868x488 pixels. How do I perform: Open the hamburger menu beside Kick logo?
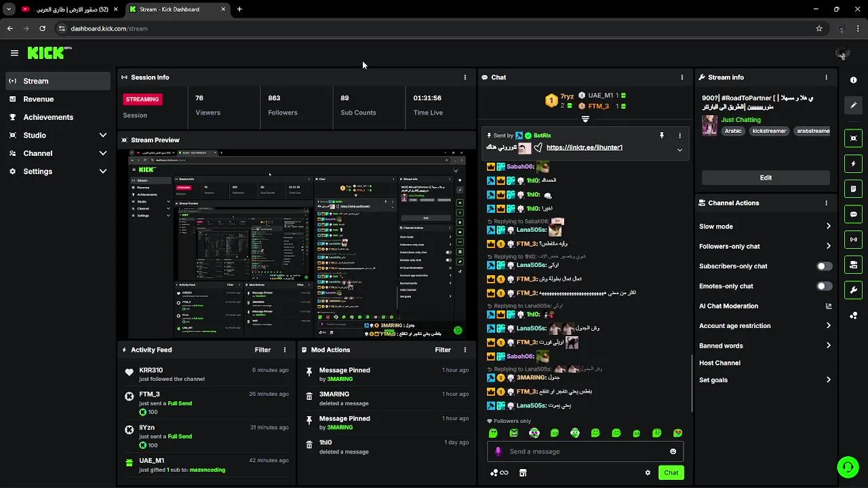click(14, 53)
